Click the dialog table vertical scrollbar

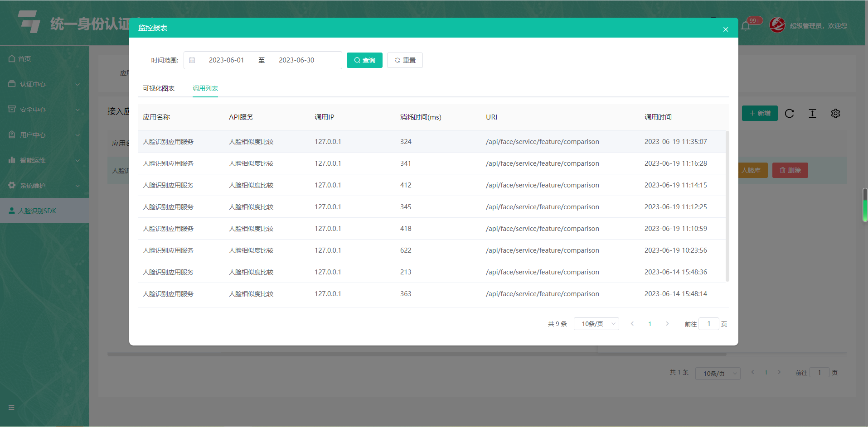click(x=727, y=206)
